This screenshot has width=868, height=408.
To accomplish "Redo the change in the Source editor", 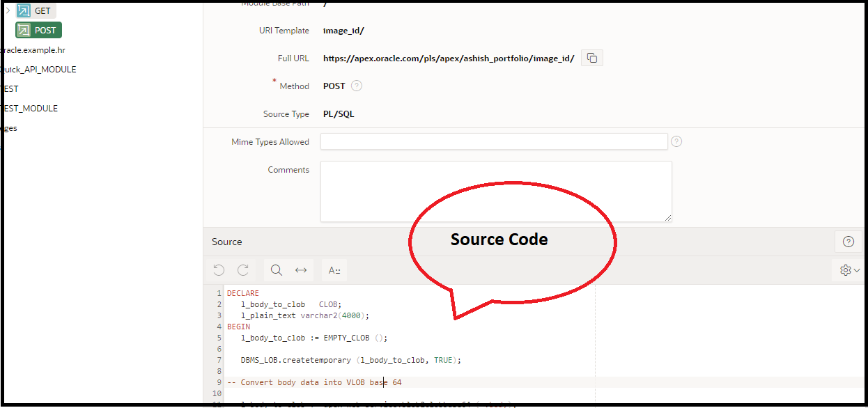I will pos(243,270).
